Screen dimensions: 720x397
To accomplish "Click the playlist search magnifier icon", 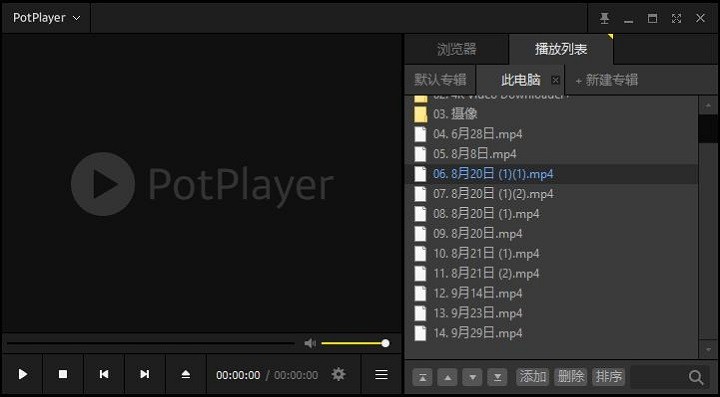I will click(x=696, y=377).
